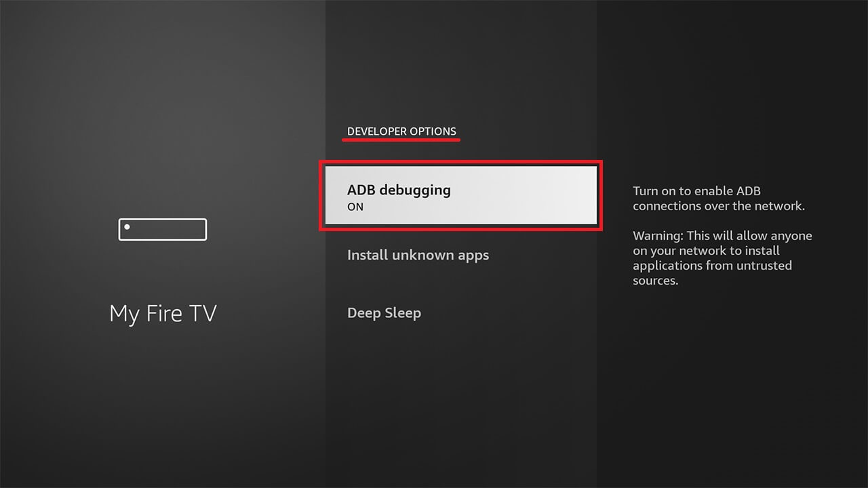Viewport: 868px width, 488px height.
Task: Click the ON status under ADB debugging
Action: pyautogui.click(x=355, y=207)
